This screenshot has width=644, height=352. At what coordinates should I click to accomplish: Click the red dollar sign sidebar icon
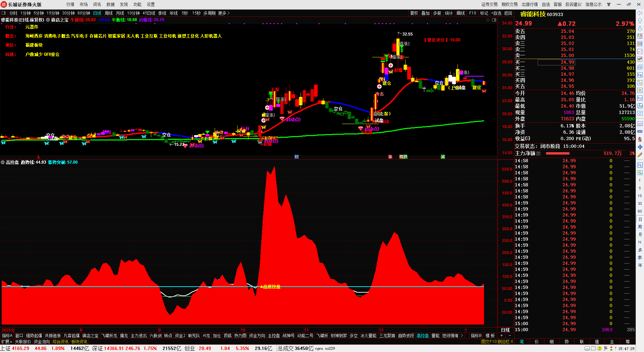640,139
